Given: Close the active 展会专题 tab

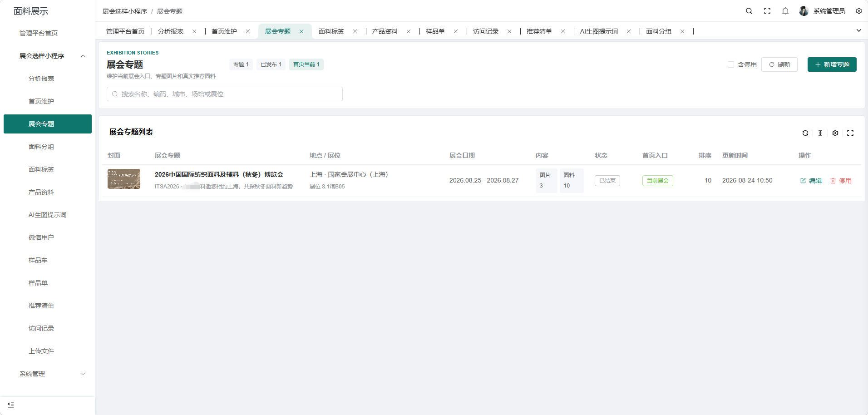Looking at the screenshot, I should pyautogui.click(x=301, y=31).
